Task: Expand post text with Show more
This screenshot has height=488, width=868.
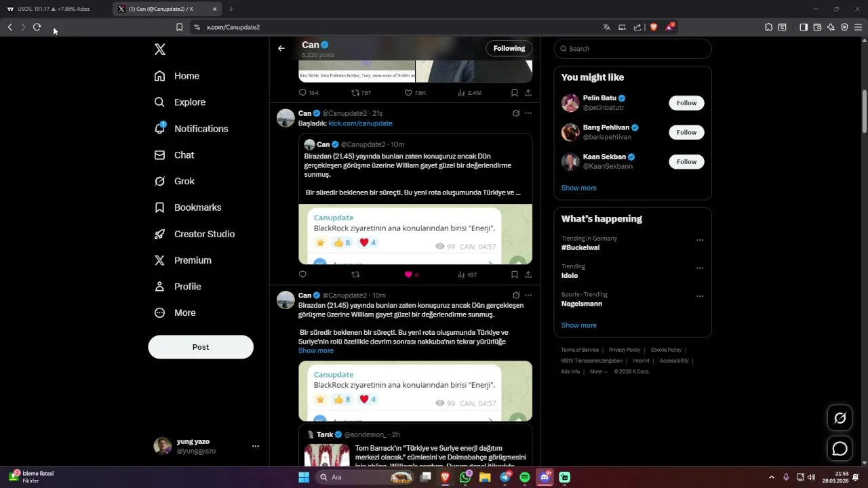Action: pos(316,350)
